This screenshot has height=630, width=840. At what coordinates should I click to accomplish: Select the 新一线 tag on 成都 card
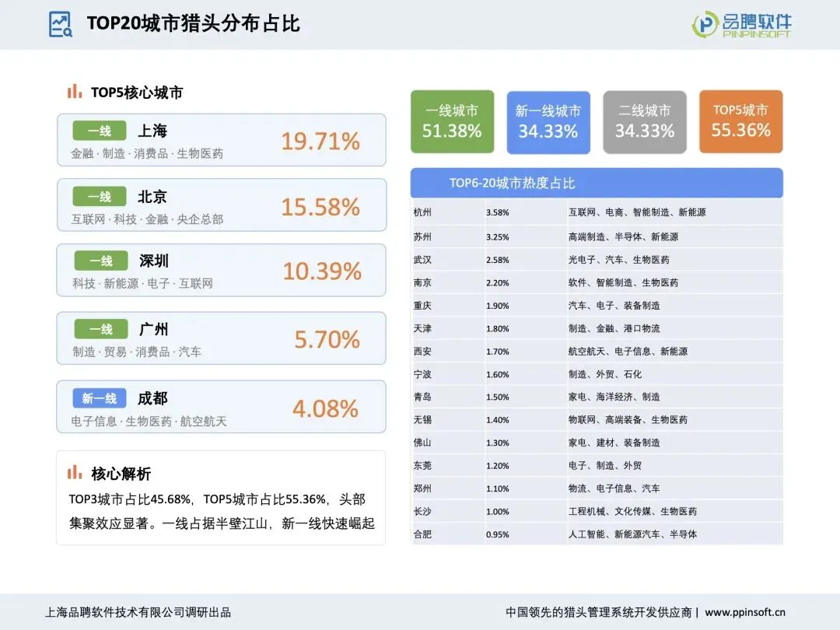[x=99, y=398]
